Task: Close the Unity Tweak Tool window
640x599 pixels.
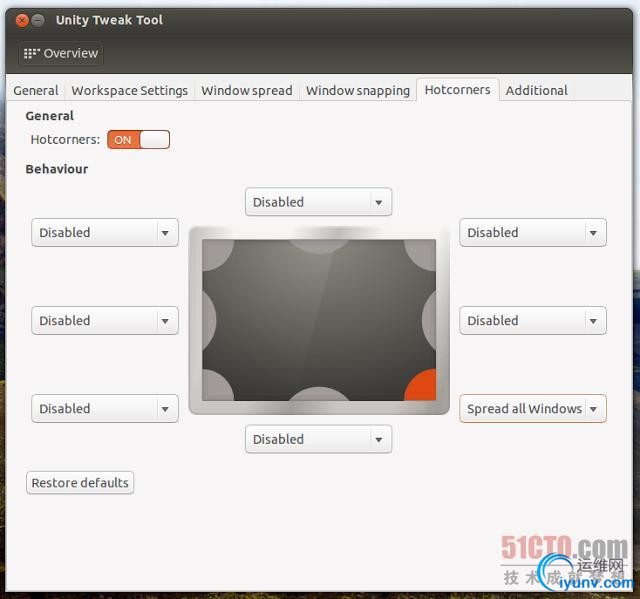Action: coord(22,20)
